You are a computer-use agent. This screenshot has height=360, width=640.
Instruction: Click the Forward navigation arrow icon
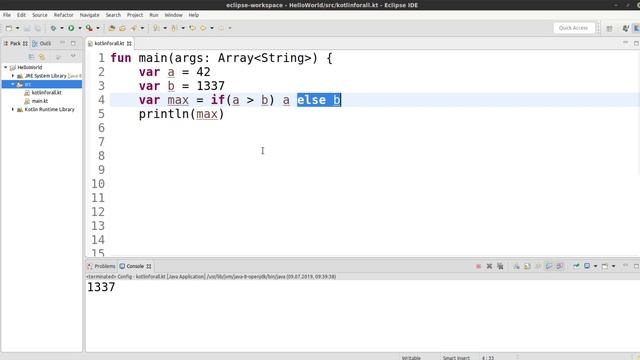pyautogui.click(x=221, y=28)
